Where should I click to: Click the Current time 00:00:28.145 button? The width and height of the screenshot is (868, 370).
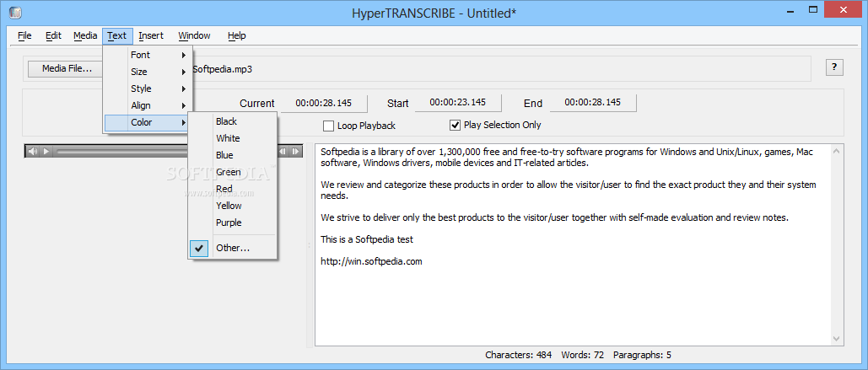tap(324, 103)
